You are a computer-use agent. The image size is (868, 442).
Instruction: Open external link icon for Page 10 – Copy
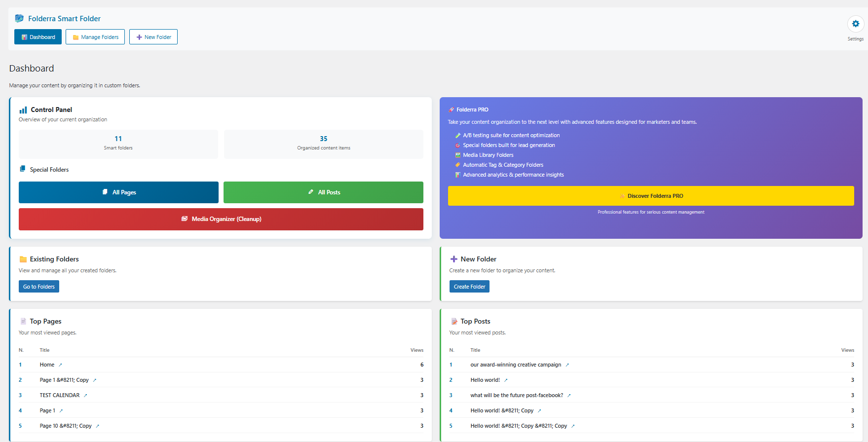[97, 426]
